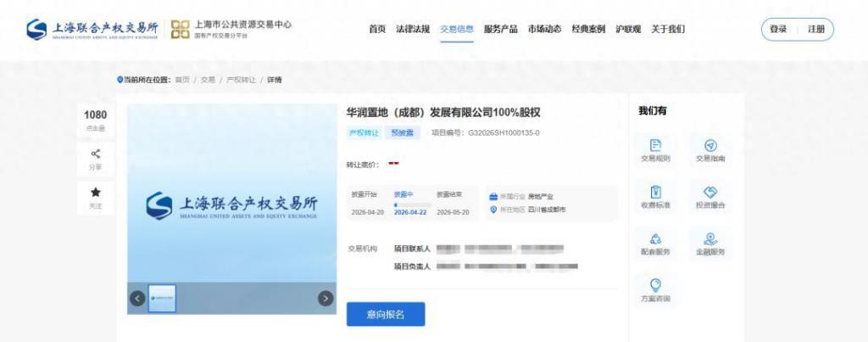Open 关于我们 in the top navigation
The height and width of the screenshot is (342, 868).
668,30
